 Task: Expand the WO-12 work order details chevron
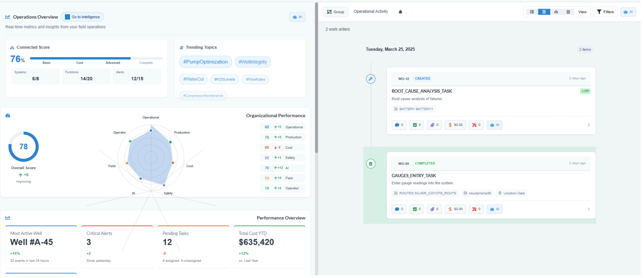(x=589, y=125)
